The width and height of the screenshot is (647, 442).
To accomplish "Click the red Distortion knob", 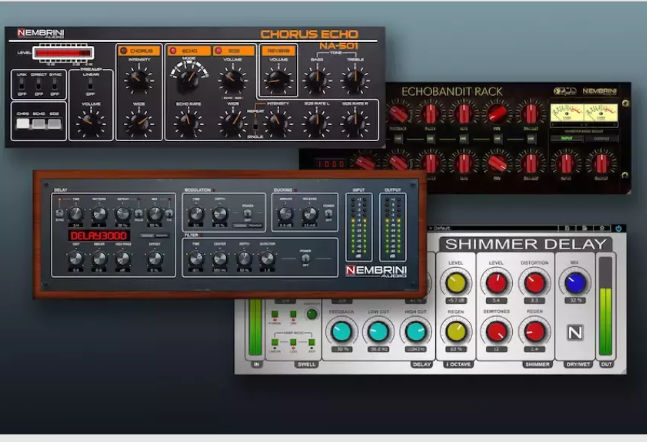I will click(535, 283).
